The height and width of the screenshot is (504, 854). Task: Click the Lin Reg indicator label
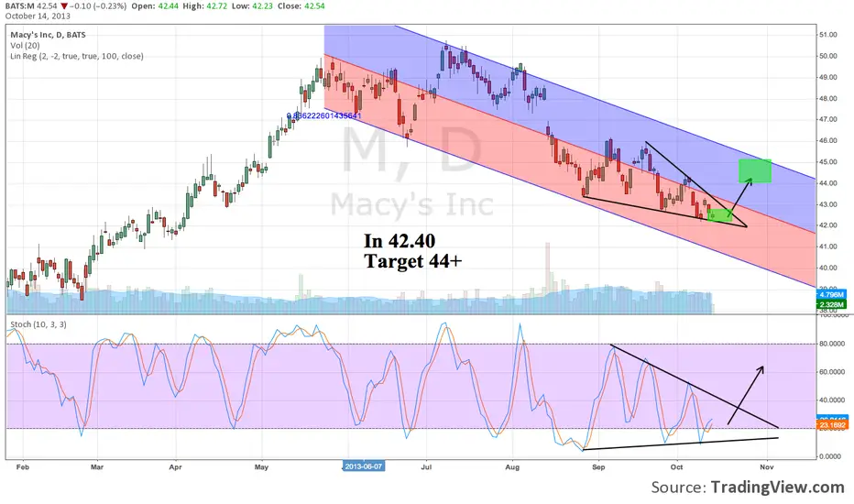[77, 56]
